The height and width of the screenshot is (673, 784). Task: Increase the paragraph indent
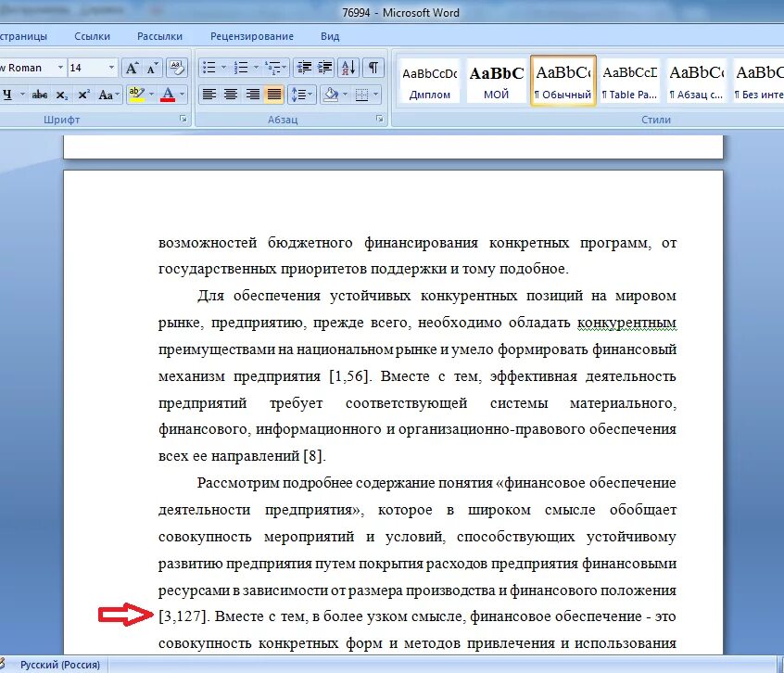(325, 68)
